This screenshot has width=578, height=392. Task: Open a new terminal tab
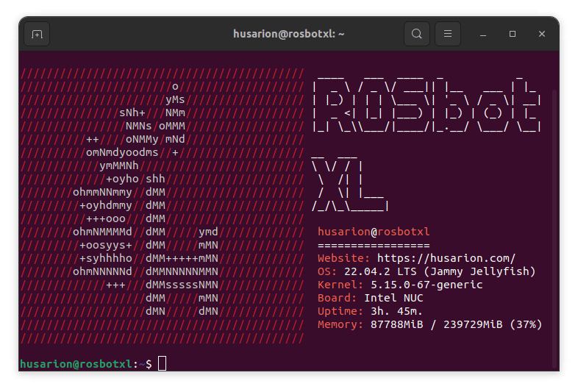[37, 35]
